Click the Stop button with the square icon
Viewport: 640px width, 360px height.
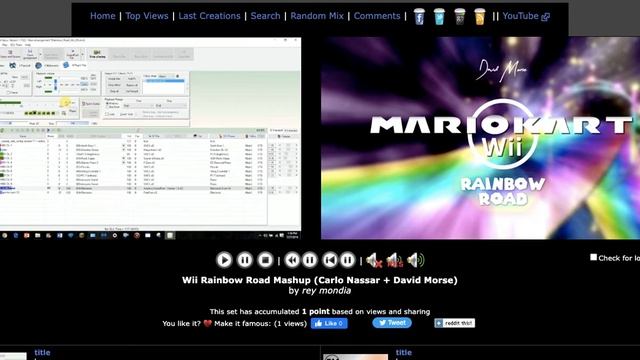pyautogui.click(x=265, y=260)
